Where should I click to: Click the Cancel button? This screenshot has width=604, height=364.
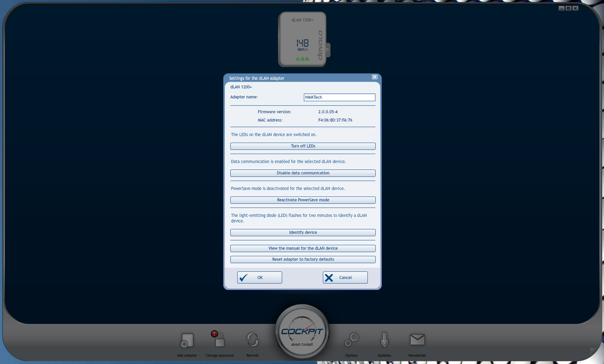345,278
